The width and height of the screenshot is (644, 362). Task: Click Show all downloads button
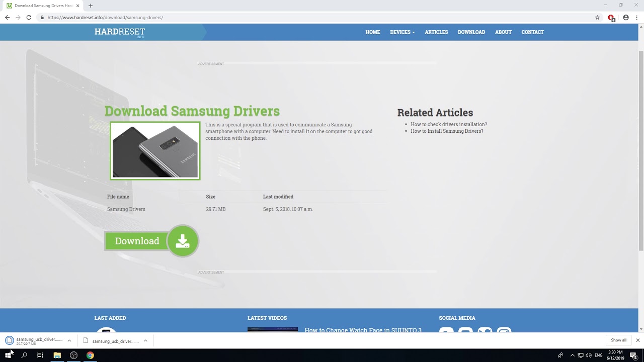pyautogui.click(x=619, y=340)
